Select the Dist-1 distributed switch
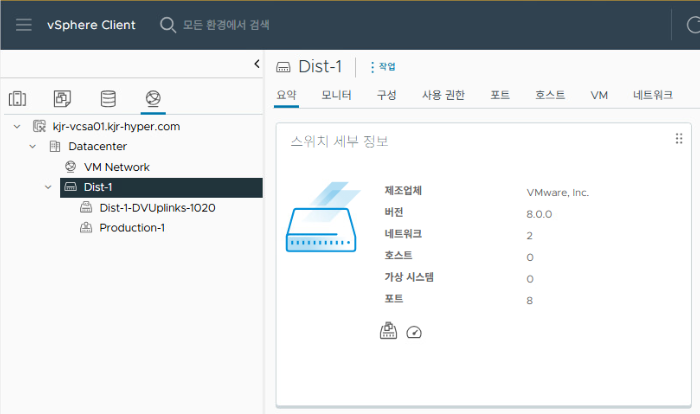Screen dimensions: 700x414 (161, 188)
